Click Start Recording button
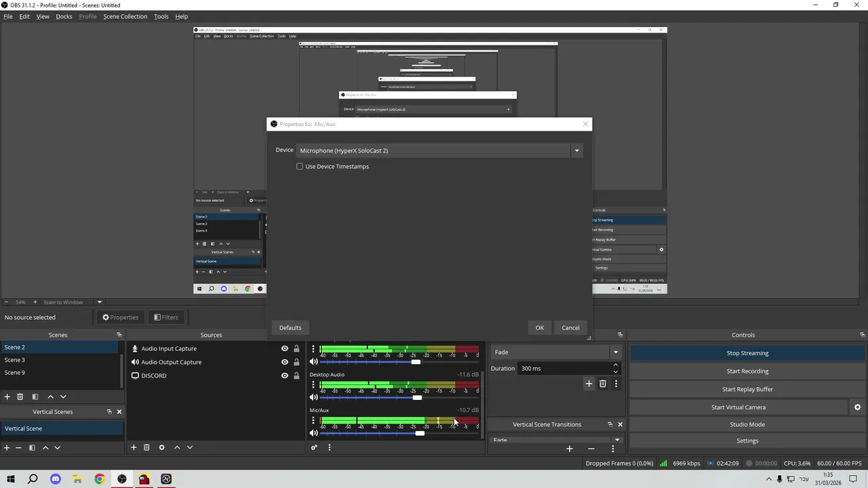868x488 pixels. pos(747,371)
